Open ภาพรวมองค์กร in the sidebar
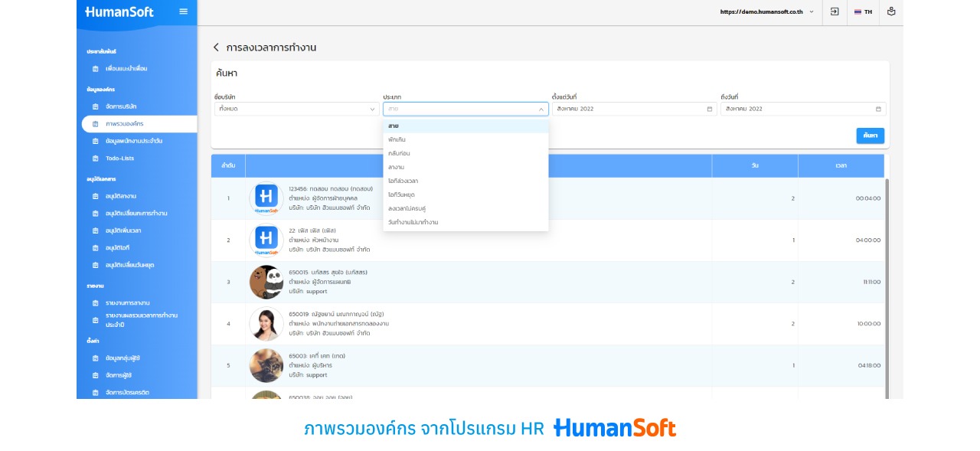The height and width of the screenshot is (451, 980). (139, 124)
